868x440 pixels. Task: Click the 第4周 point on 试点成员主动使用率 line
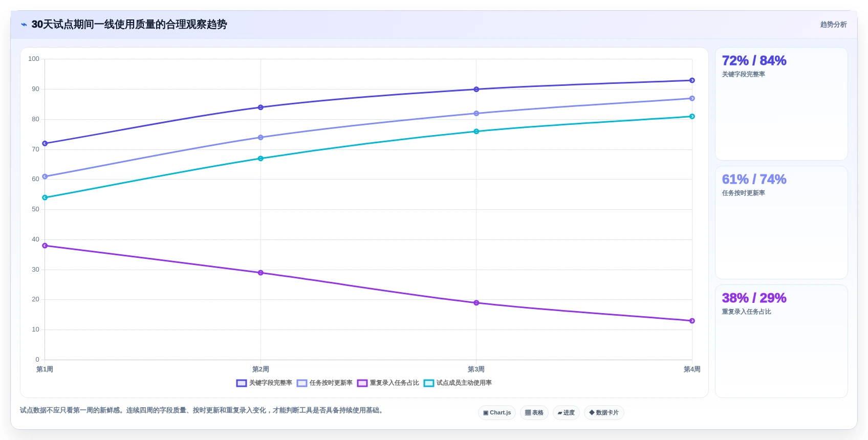point(692,117)
